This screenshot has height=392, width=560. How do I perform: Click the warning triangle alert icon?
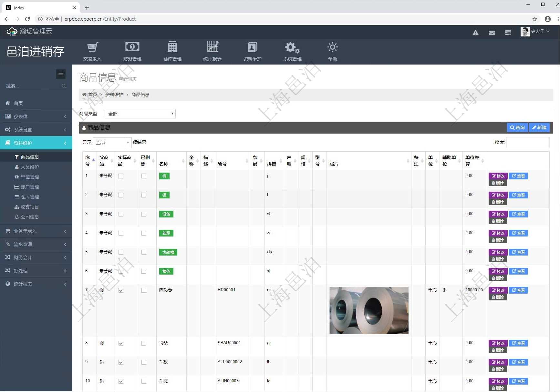pos(475,33)
